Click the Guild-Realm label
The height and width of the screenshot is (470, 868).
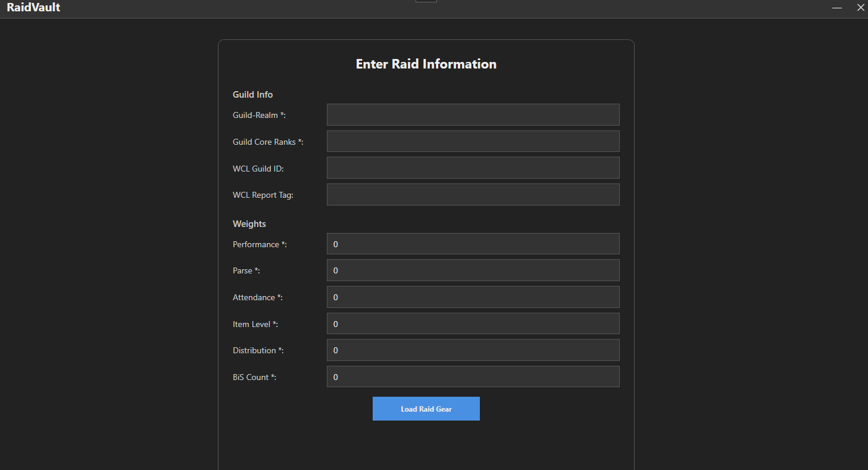point(259,115)
